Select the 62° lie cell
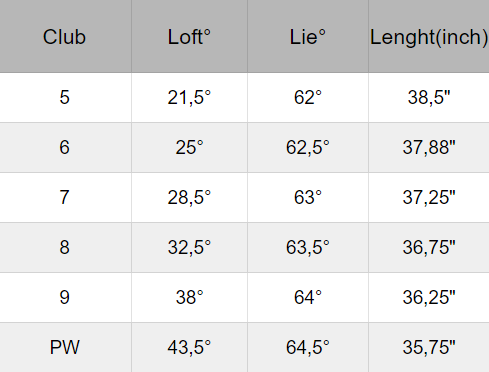489x372 pixels. point(308,97)
